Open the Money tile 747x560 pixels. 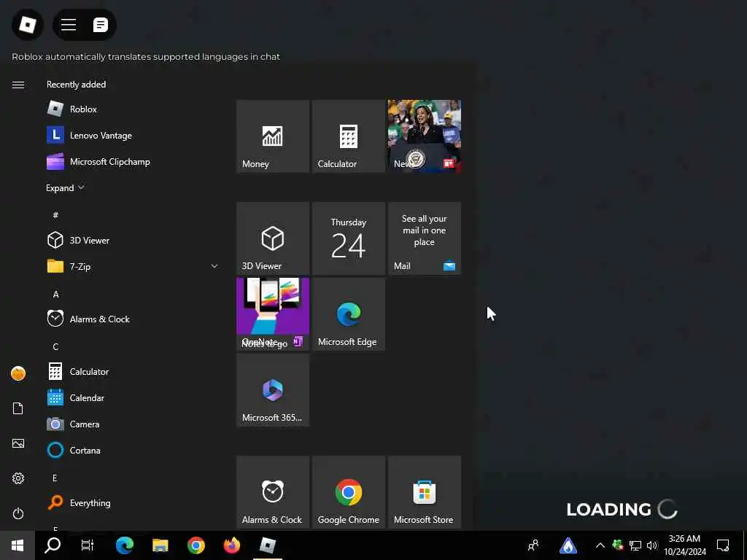[273, 136]
